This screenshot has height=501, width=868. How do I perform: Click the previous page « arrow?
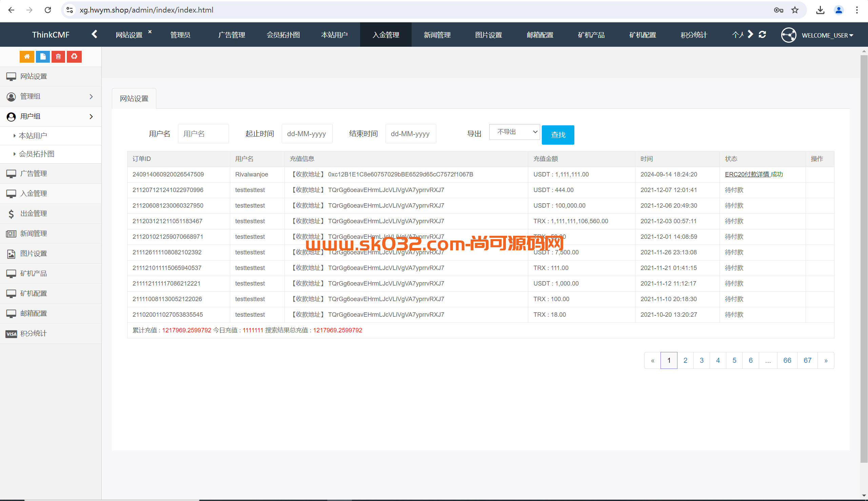[x=652, y=360]
